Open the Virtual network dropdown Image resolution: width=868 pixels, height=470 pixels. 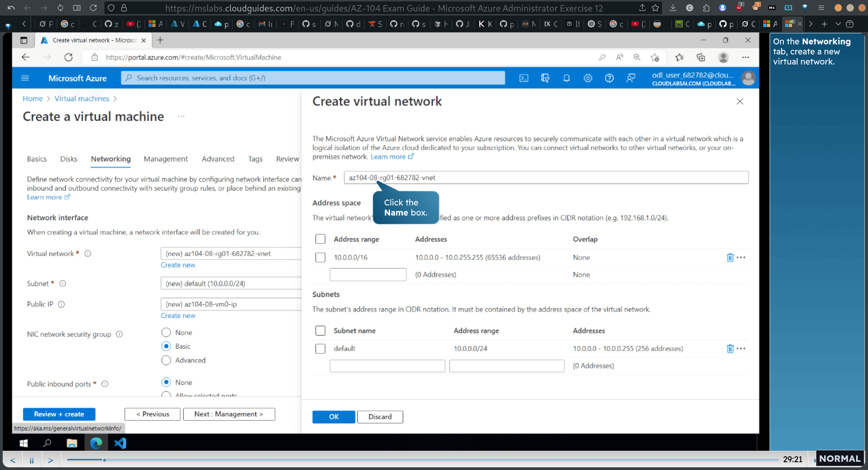click(231, 254)
